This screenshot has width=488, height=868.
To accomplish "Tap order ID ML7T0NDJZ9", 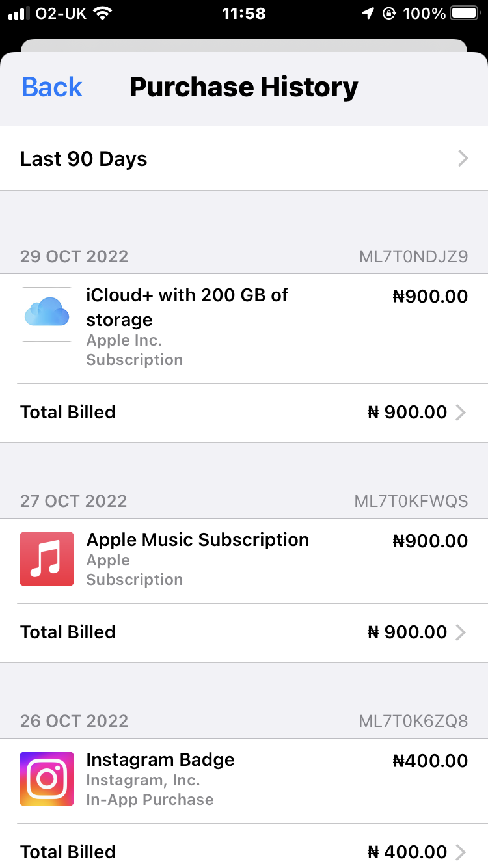I will pyautogui.click(x=413, y=256).
